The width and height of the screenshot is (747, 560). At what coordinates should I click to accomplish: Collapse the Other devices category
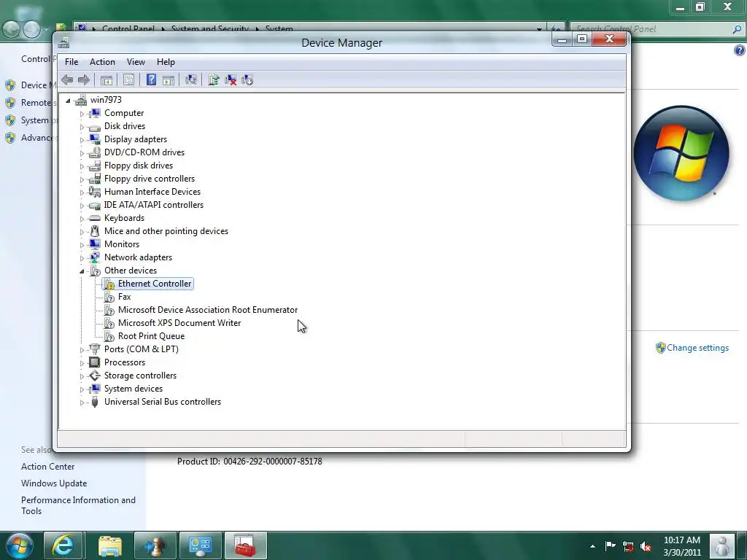coord(82,271)
